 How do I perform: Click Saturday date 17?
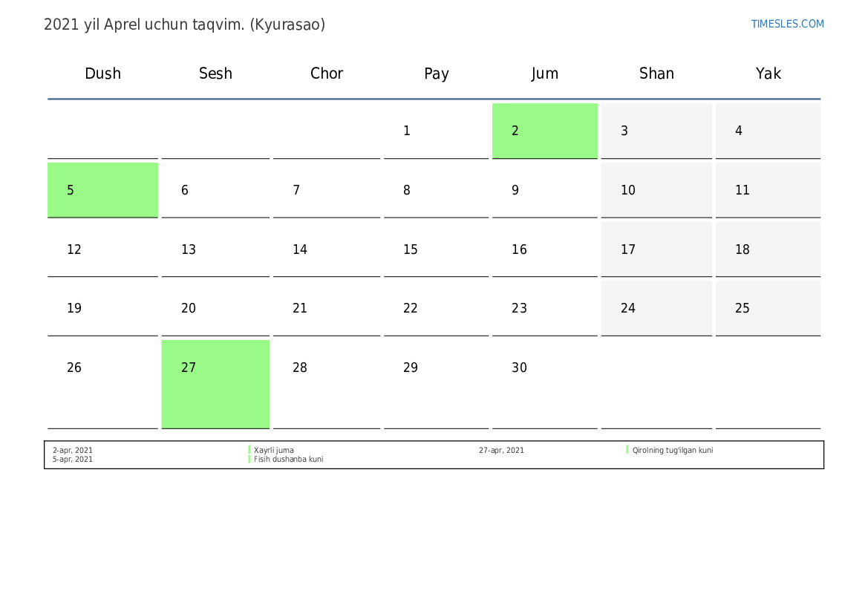[x=656, y=249]
